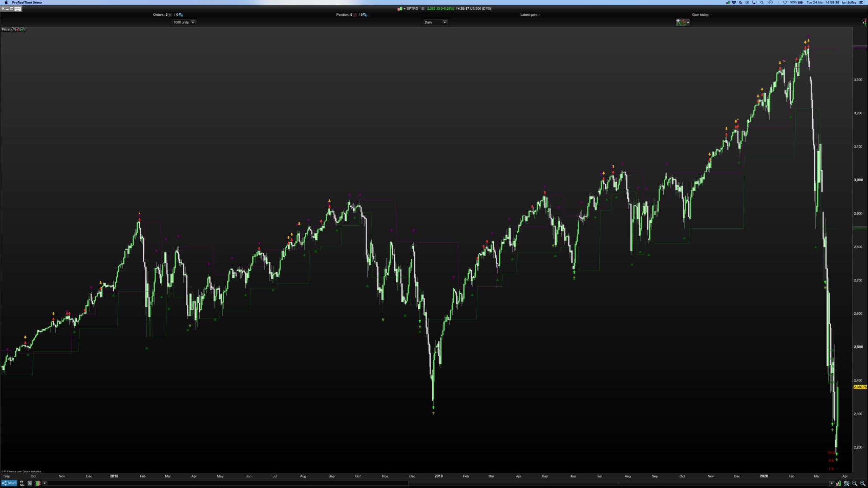The height and width of the screenshot is (488, 868).
Task: Click the add indicator chart icon
Action: (681, 22)
